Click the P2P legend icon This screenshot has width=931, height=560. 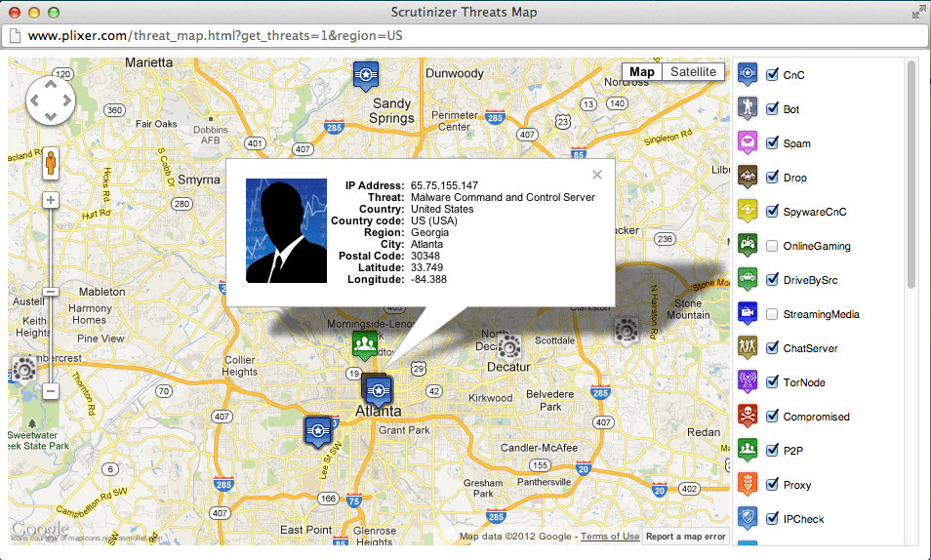(x=748, y=450)
